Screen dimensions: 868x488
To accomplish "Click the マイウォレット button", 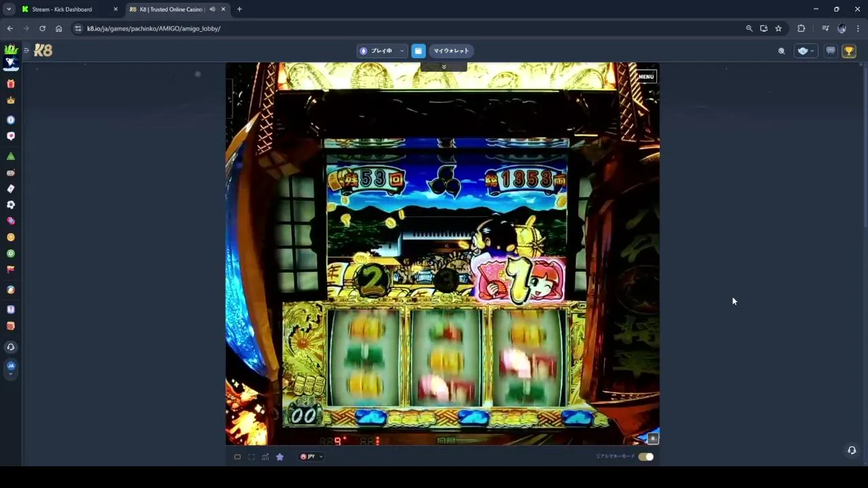I will pyautogui.click(x=451, y=51).
